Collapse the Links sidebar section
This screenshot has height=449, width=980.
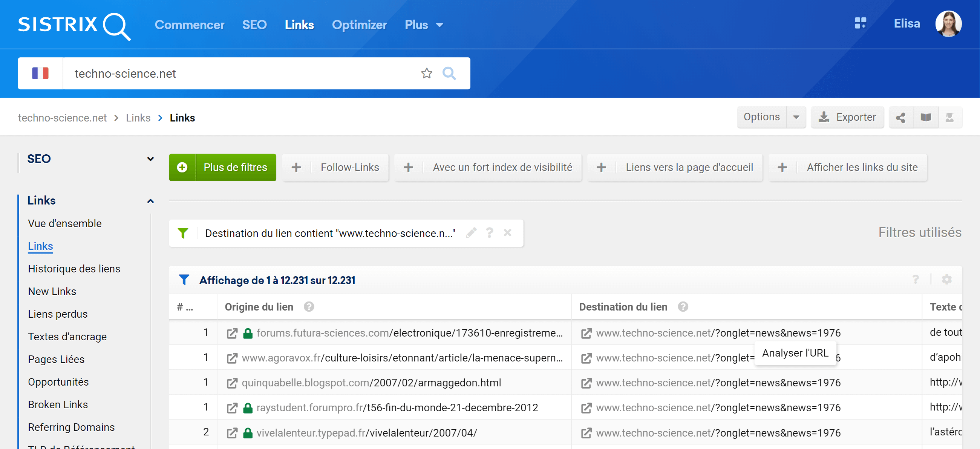[x=150, y=201]
